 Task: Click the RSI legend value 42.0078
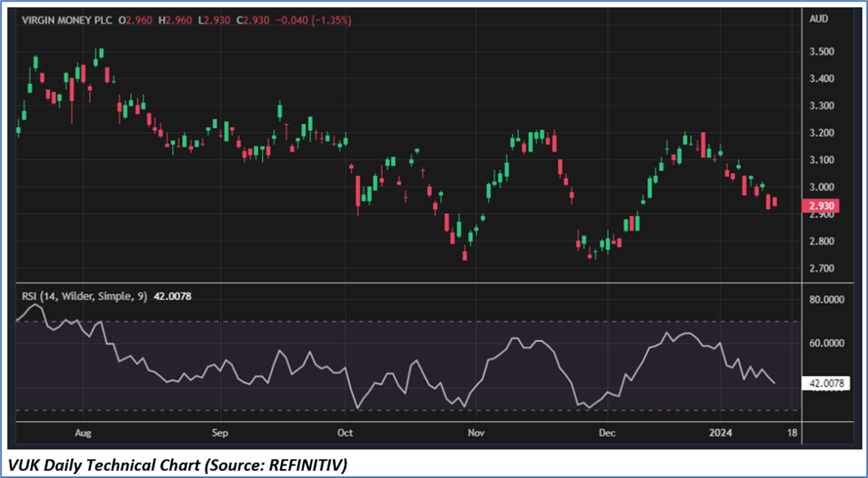tap(173, 296)
